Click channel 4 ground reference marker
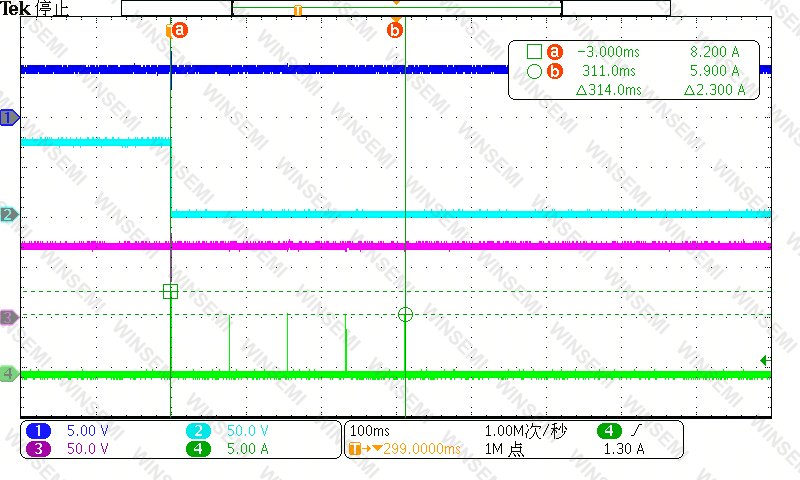This screenshot has width=800, height=480. coord(9,373)
